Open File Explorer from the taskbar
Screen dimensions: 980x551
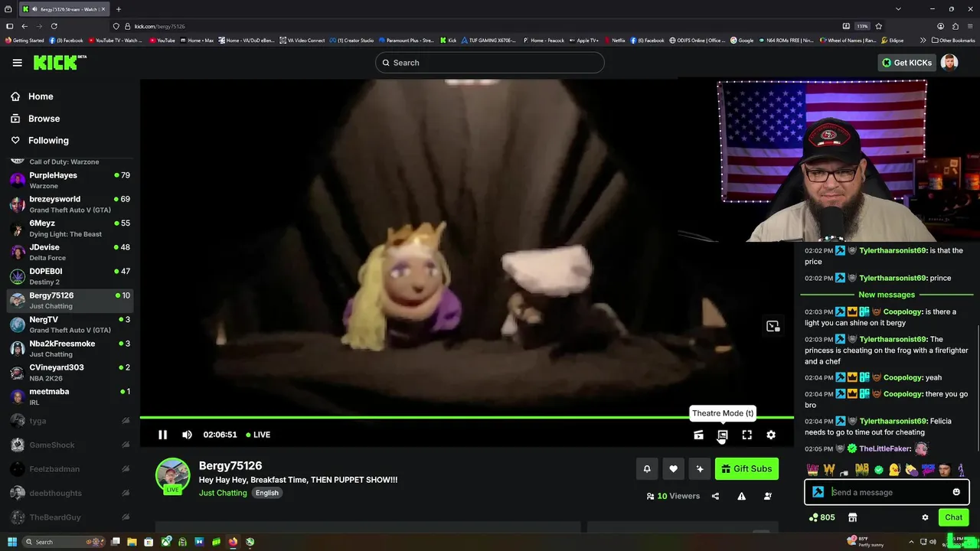coord(132,542)
